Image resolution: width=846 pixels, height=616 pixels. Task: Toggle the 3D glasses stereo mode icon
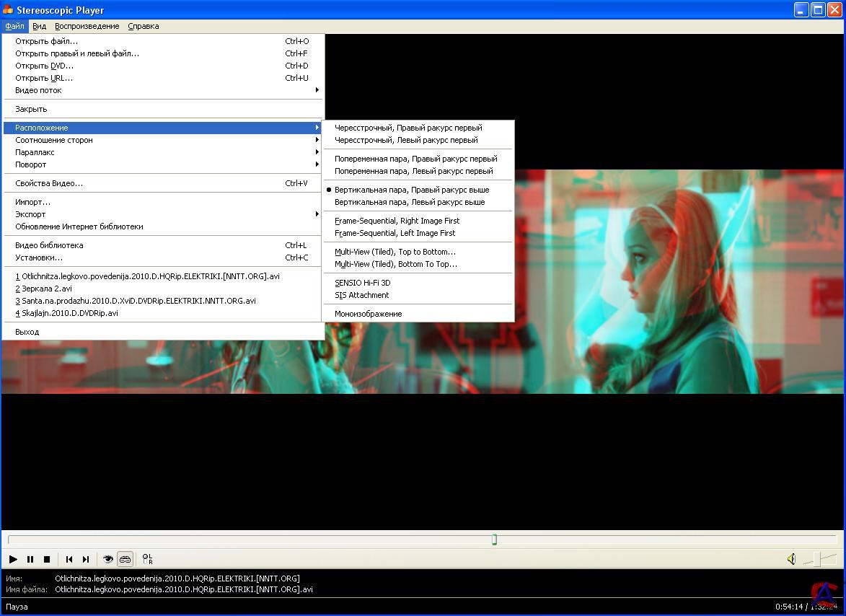(125, 559)
